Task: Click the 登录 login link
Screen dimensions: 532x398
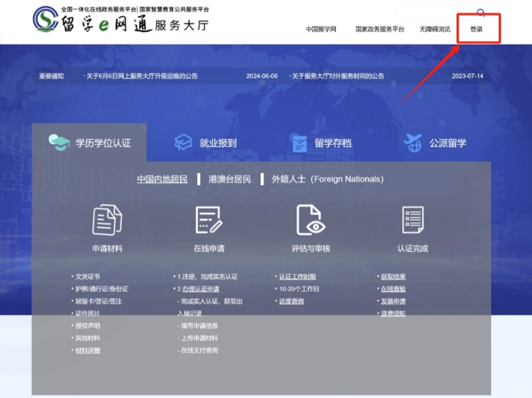Action: point(476,29)
